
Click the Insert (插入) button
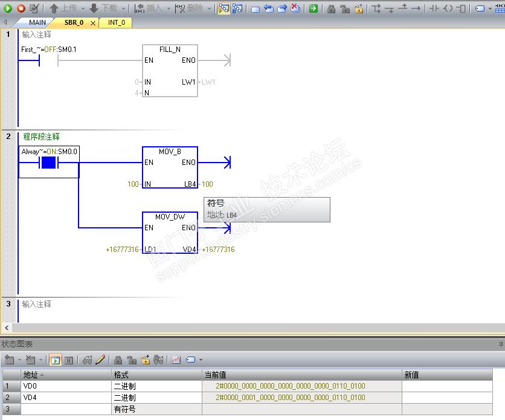click(148, 8)
